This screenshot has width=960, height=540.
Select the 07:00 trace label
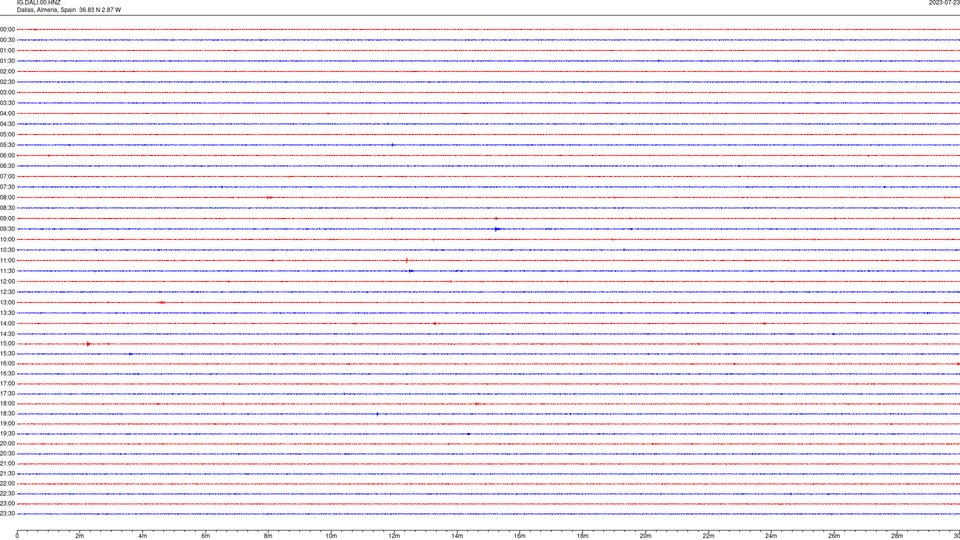tap(7, 176)
